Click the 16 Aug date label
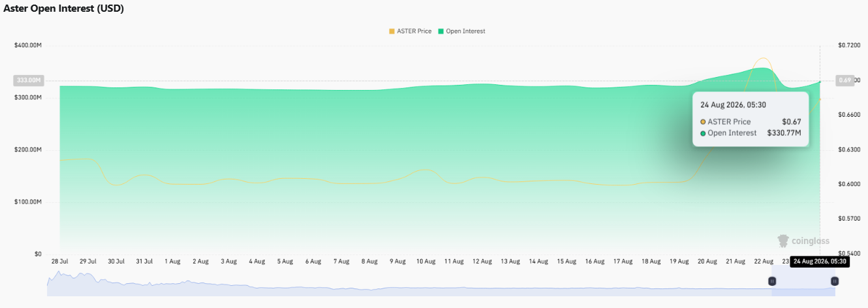The image size is (868, 308). click(594, 261)
